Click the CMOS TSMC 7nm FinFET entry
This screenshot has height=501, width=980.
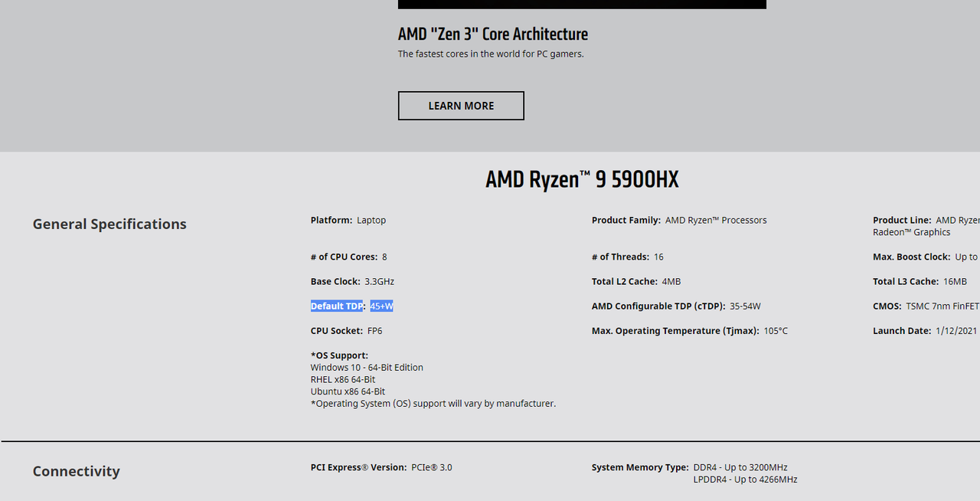coord(926,306)
